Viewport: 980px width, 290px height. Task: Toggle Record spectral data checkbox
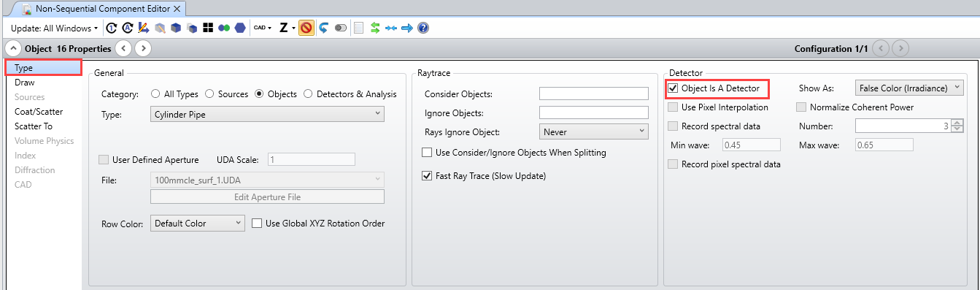(673, 126)
